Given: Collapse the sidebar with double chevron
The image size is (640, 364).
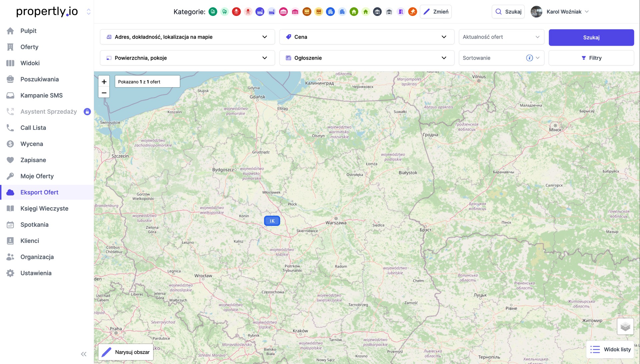Looking at the screenshot, I should (84, 354).
